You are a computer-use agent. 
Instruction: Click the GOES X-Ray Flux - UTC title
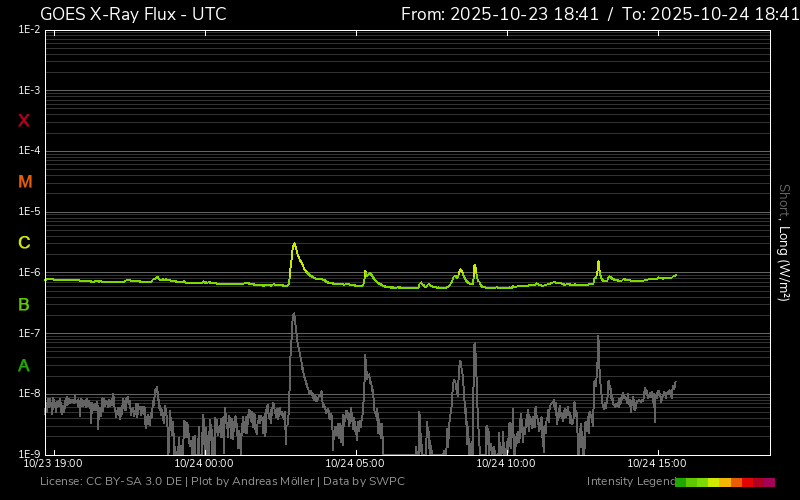[133, 14]
